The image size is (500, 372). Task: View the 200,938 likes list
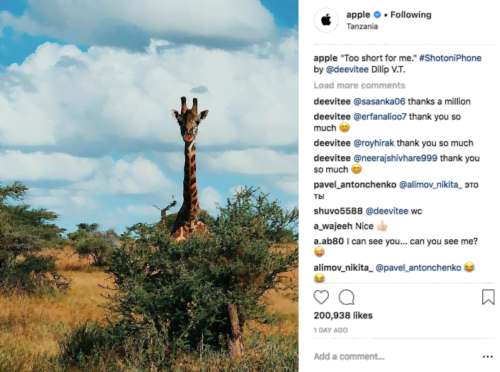click(x=343, y=315)
